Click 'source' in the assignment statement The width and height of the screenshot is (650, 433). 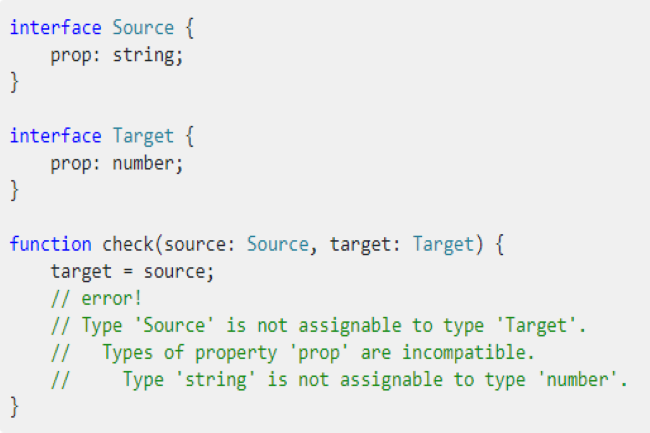(x=175, y=272)
